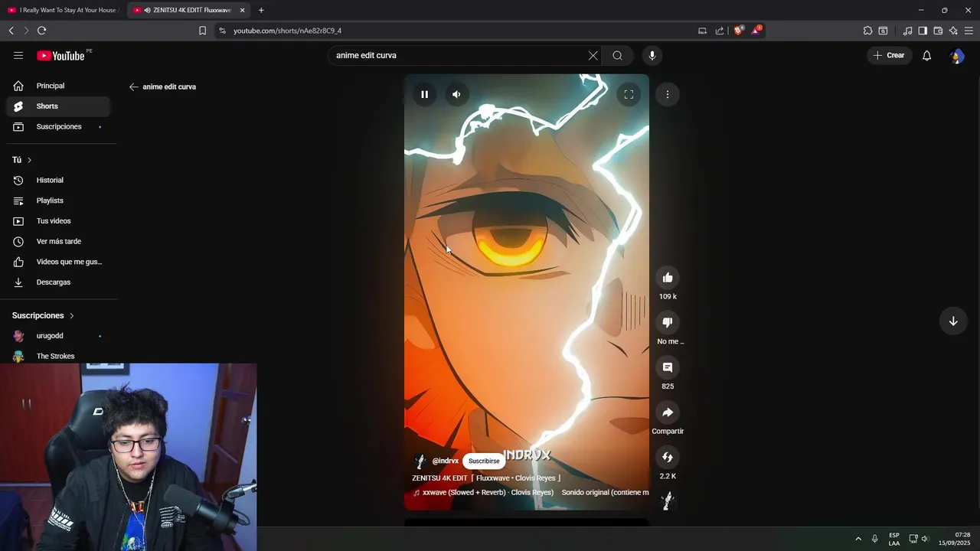Expand the Suscripciones section header
Viewport: 980px width, 551px height.
tap(43, 315)
